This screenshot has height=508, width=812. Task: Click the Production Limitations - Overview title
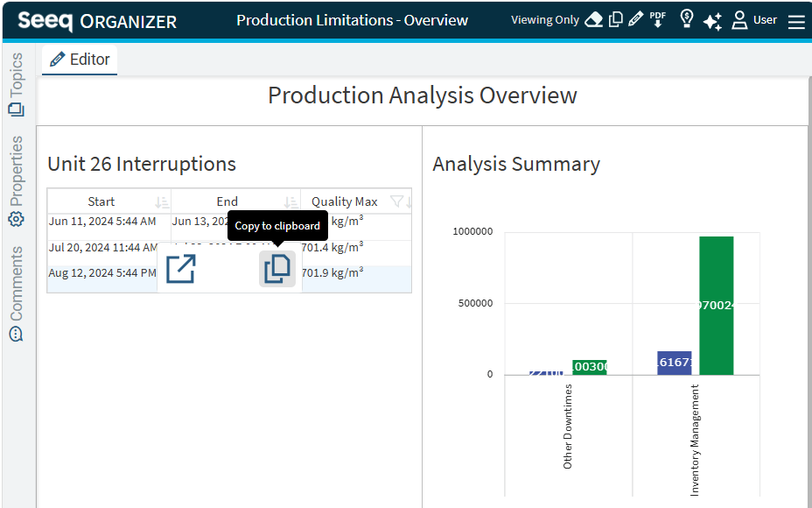pos(352,20)
